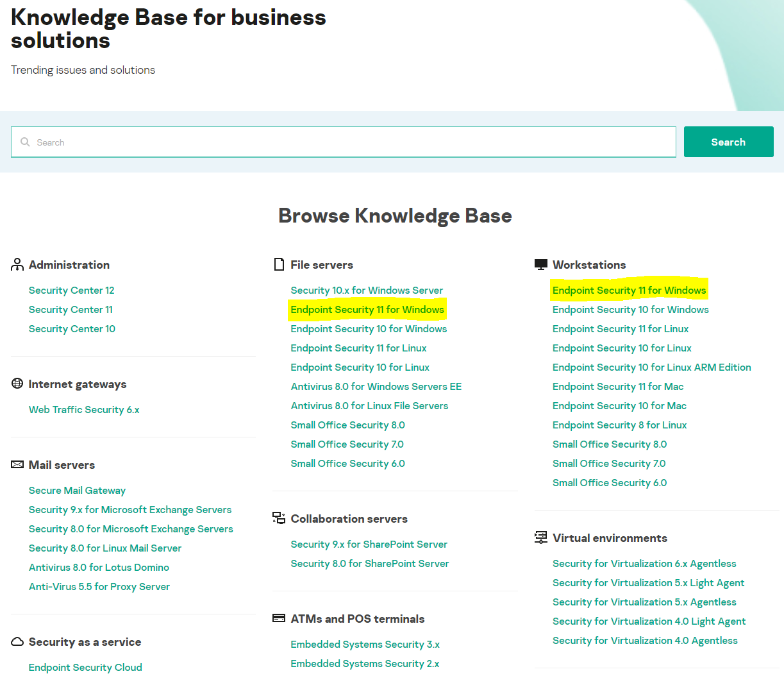Click the ATMs and POS terminals card icon
Image resolution: width=784 pixels, height=676 pixels.
pos(279,618)
